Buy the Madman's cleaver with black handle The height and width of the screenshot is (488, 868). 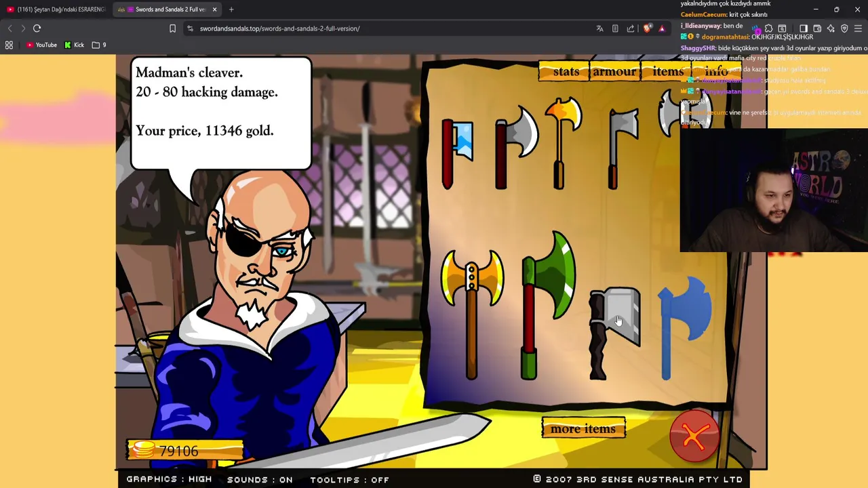[x=614, y=333]
